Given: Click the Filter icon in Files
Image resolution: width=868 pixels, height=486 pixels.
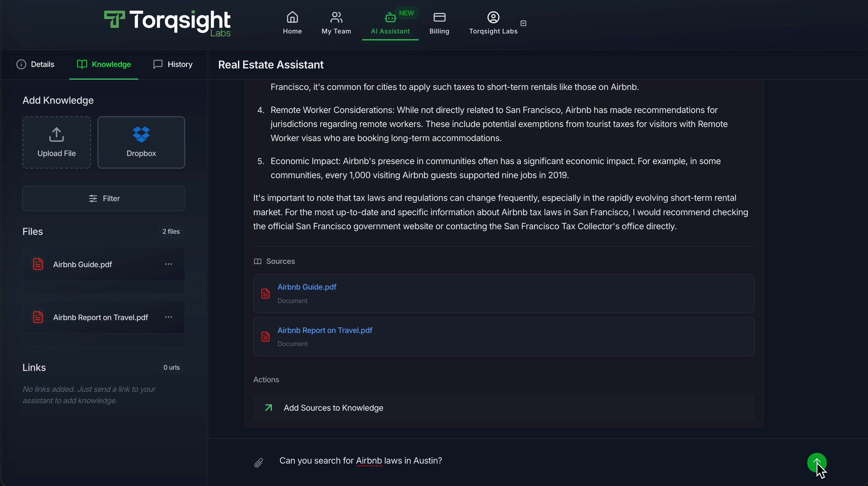Looking at the screenshot, I should pyautogui.click(x=93, y=198).
